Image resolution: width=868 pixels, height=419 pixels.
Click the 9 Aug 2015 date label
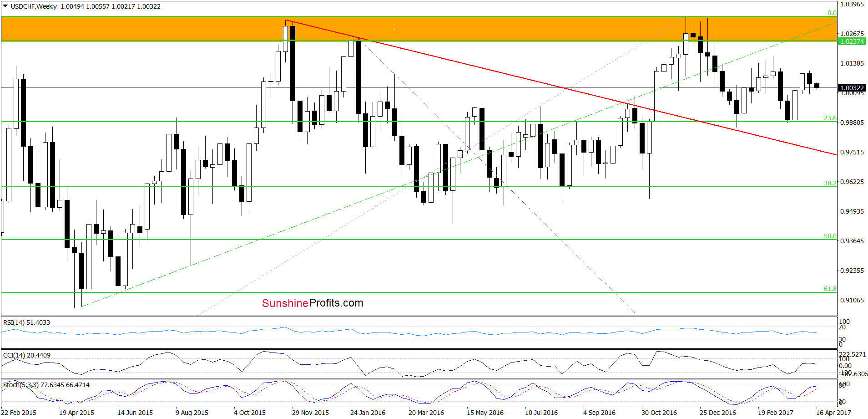click(x=192, y=413)
